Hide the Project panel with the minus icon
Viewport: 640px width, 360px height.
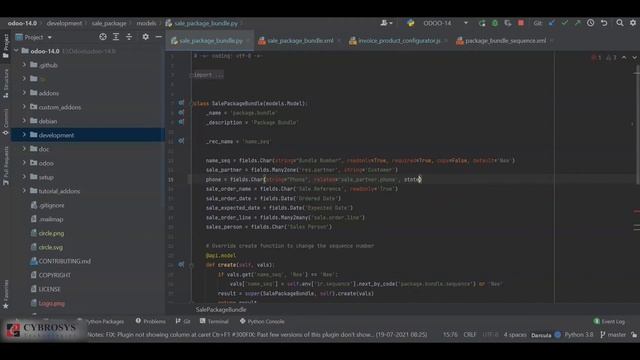[158, 37]
